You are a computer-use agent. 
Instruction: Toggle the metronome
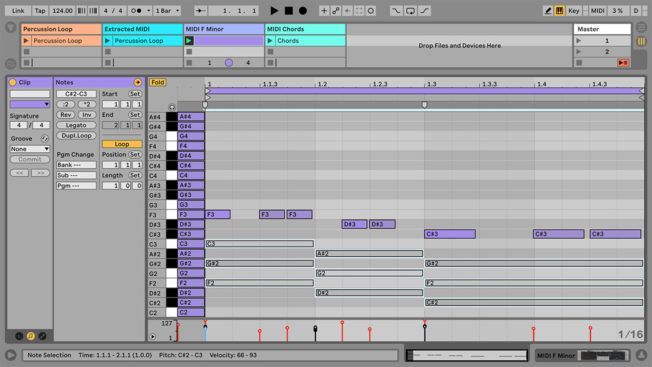(136, 10)
